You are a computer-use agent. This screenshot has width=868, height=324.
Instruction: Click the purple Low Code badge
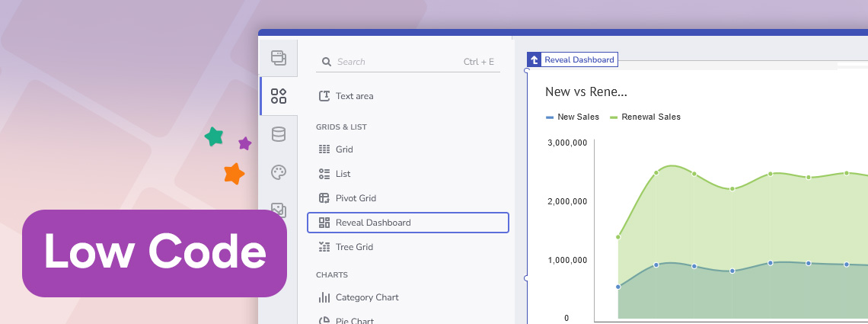(155, 253)
